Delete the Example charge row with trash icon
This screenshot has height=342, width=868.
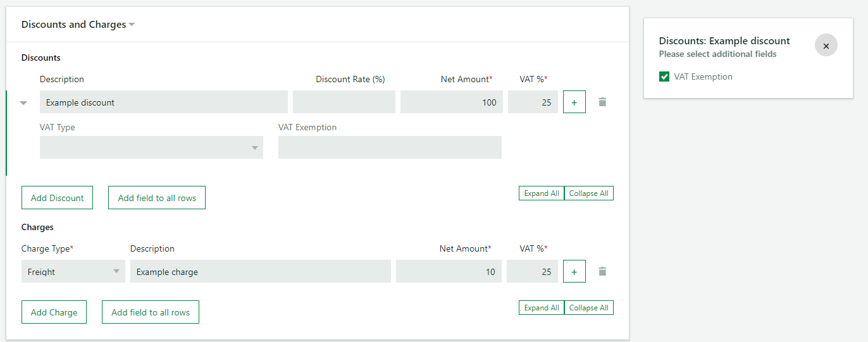602,271
